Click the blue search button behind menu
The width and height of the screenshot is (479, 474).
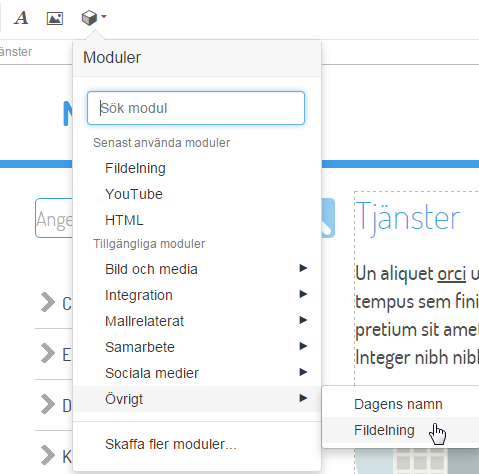pos(328,218)
